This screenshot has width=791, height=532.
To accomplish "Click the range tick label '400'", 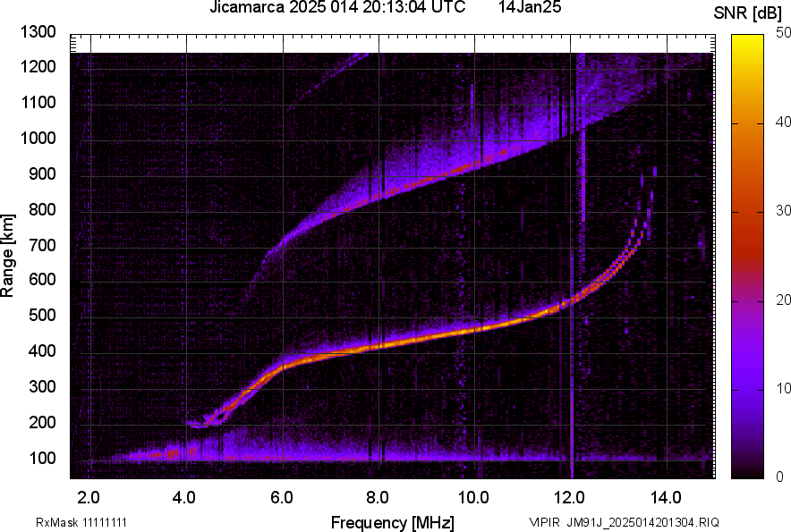I will point(42,351).
